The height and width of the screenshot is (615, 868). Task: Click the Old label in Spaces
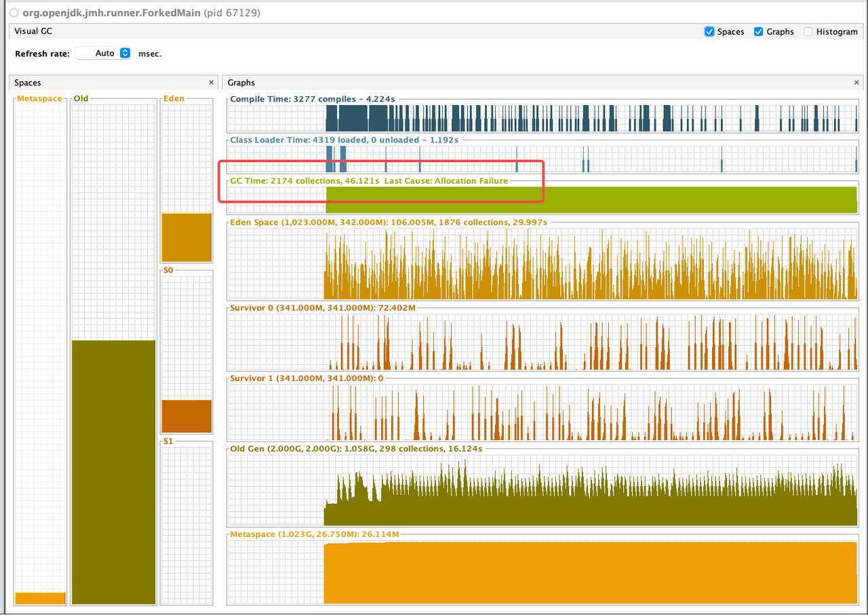pyautogui.click(x=81, y=99)
